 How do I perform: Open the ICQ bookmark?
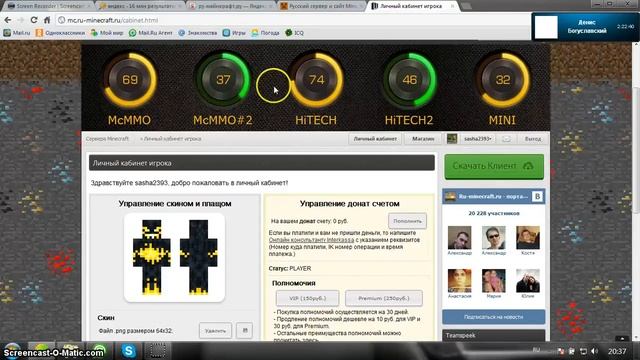294,33
